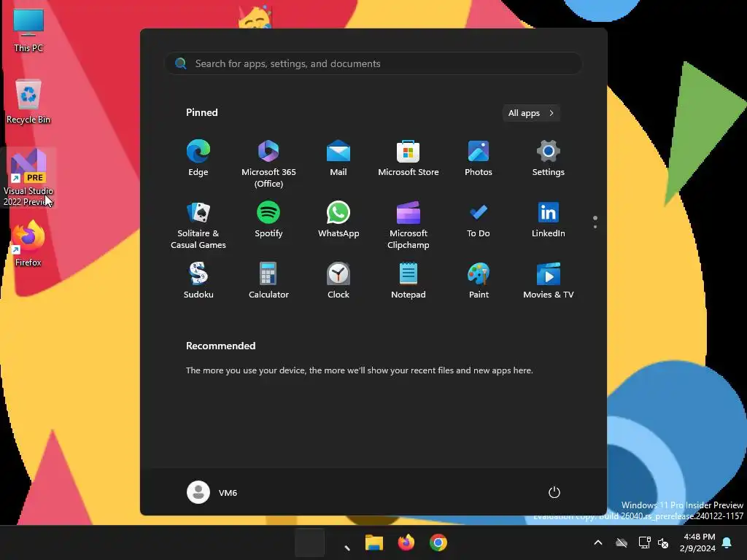Show hidden system tray icons

pyautogui.click(x=598, y=542)
